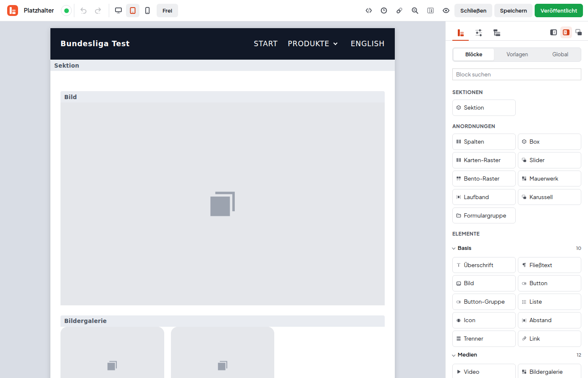Add the Slider layout block
The image size is (588, 378).
tap(549, 160)
